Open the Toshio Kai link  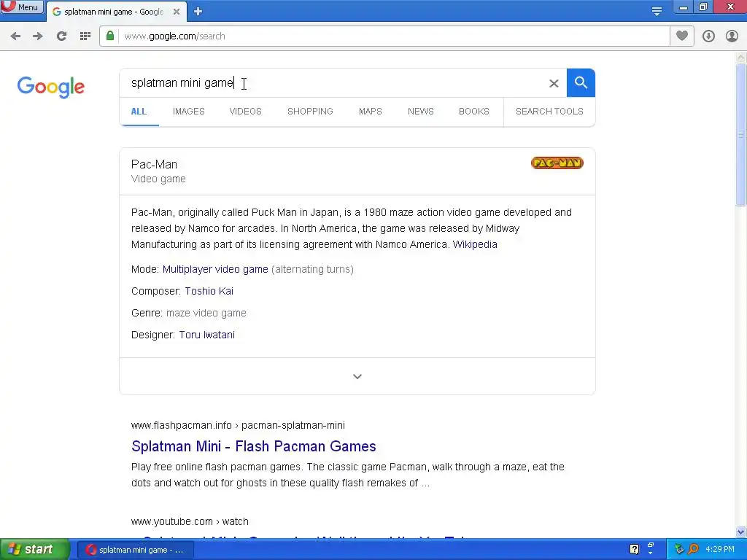coord(209,291)
